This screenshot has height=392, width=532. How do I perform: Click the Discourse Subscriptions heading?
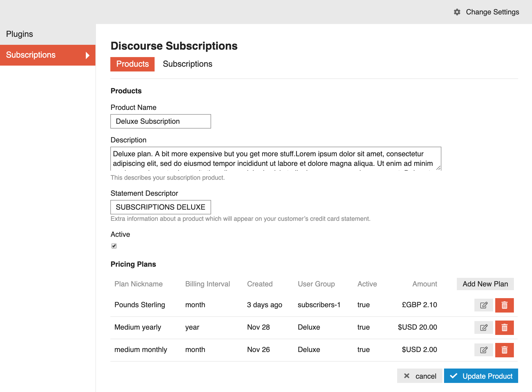[174, 46]
